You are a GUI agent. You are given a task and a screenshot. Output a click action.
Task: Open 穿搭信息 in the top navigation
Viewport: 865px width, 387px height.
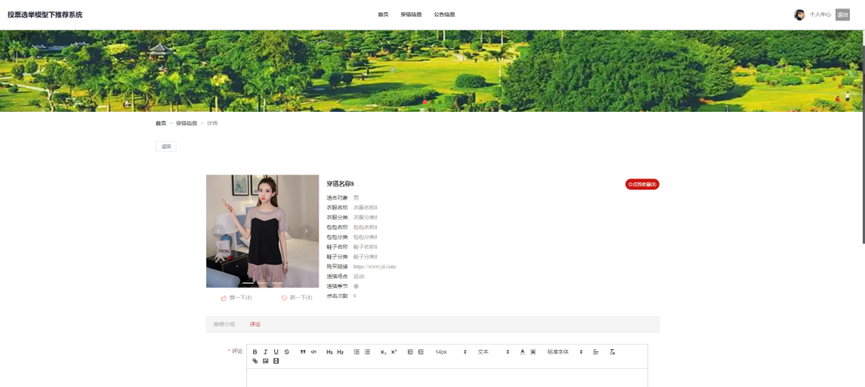pyautogui.click(x=411, y=15)
